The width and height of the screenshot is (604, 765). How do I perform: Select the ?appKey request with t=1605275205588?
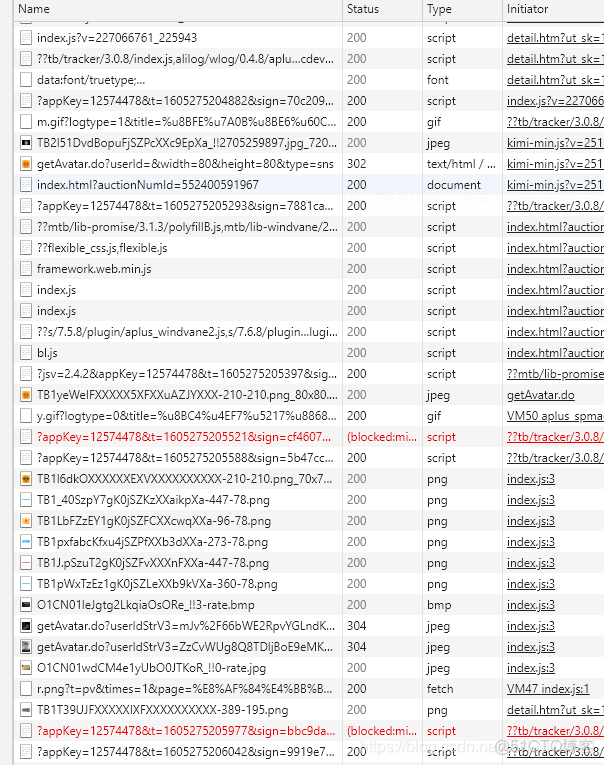[x=185, y=458]
